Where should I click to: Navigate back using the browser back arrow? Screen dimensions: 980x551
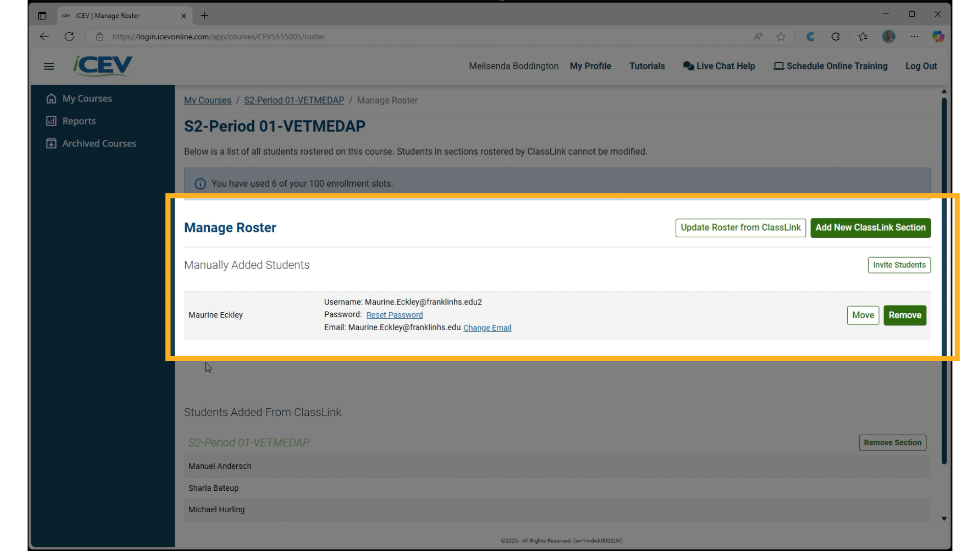[44, 36]
